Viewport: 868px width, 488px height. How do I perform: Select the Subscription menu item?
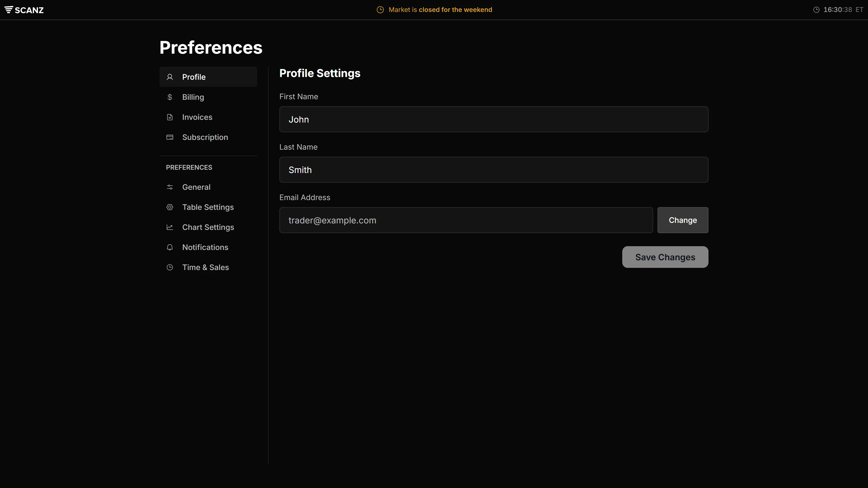[x=208, y=137]
